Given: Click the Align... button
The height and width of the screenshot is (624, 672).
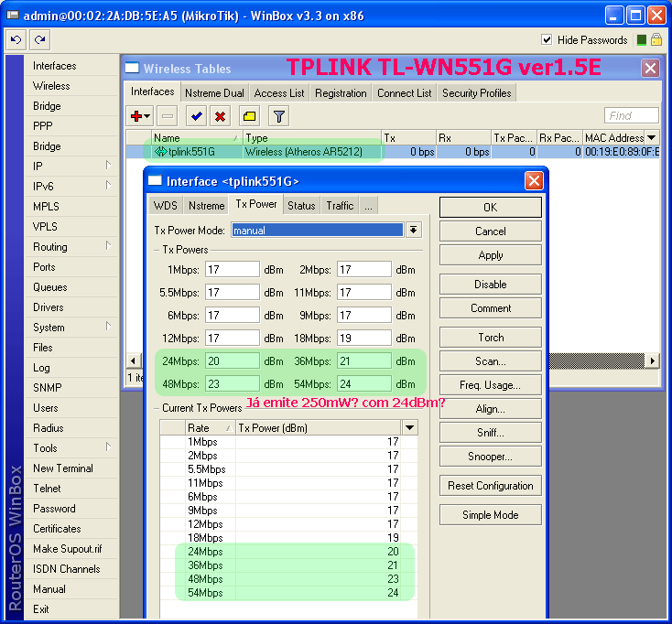Looking at the screenshot, I should click(491, 409).
